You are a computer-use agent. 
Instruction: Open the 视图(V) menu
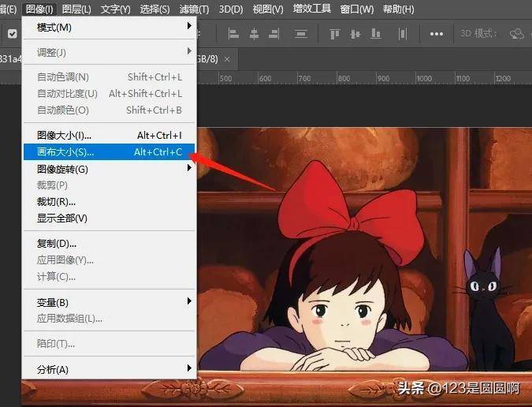pos(268,9)
